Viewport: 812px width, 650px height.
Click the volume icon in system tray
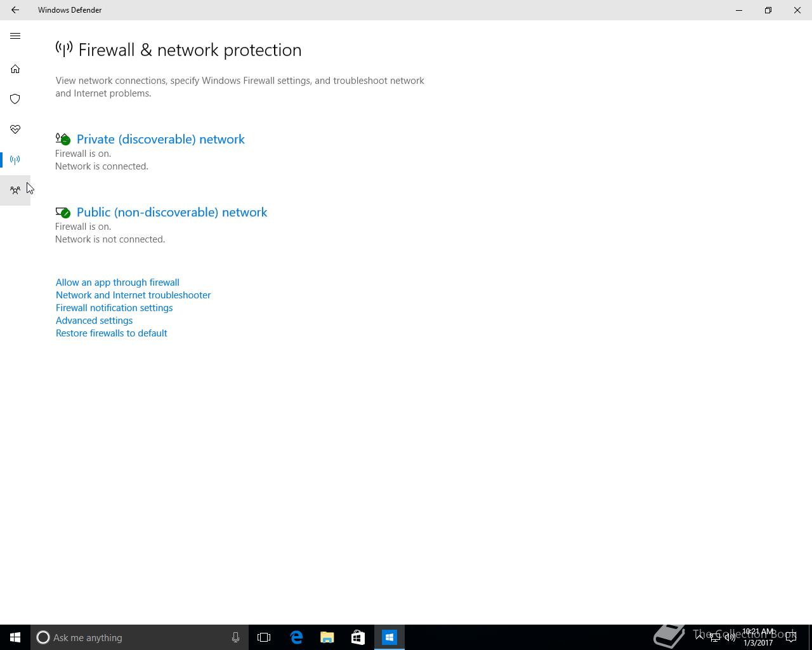(x=730, y=637)
